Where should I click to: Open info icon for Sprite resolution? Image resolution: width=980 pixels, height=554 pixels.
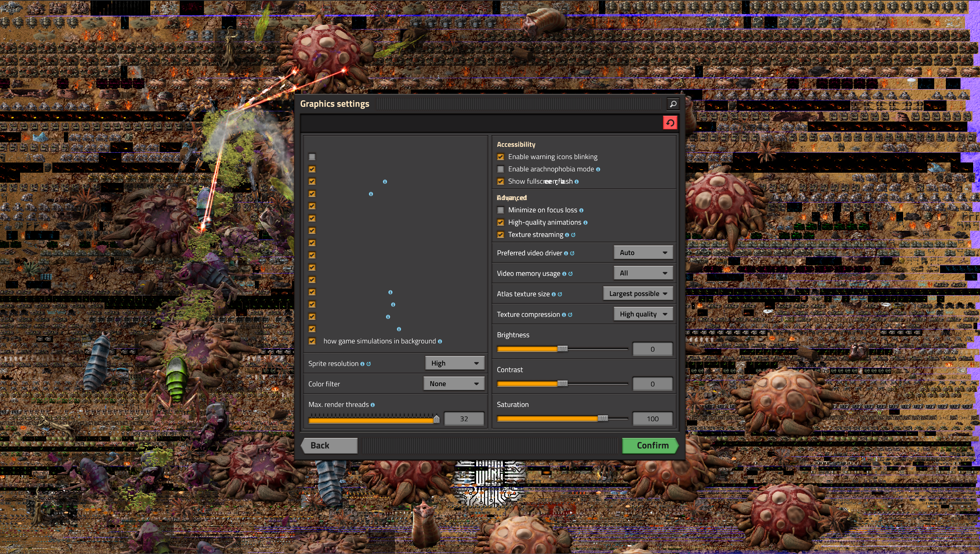pos(362,364)
